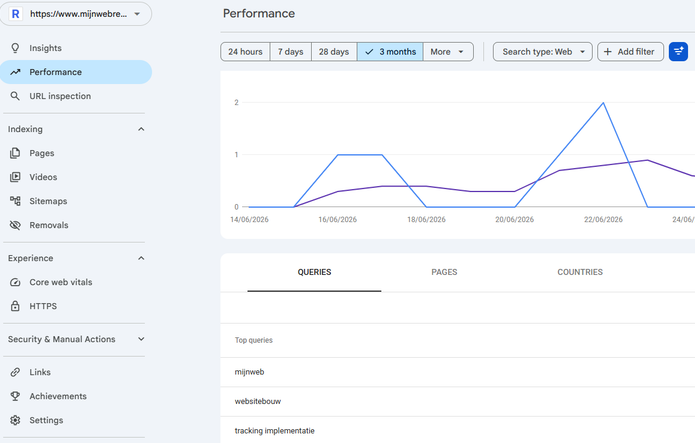Click the Top queries column header
The width and height of the screenshot is (695, 445).
(x=254, y=340)
